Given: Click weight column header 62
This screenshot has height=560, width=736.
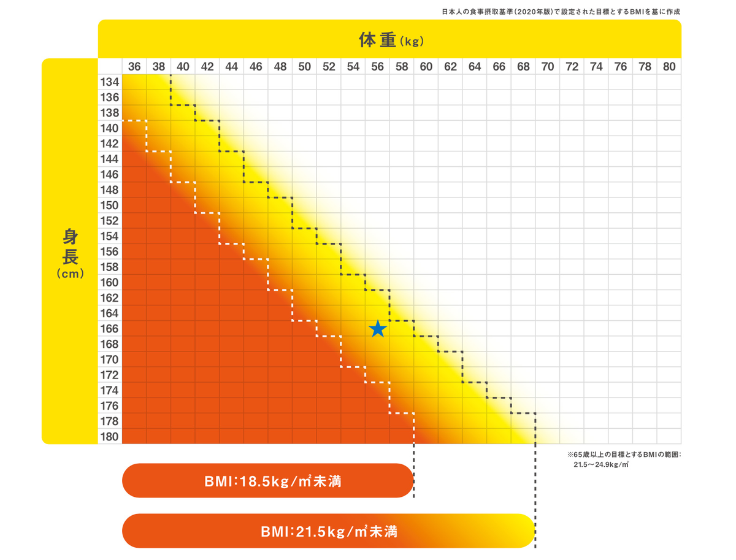Looking at the screenshot, I should pyautogui.click(x=450, y=66).
